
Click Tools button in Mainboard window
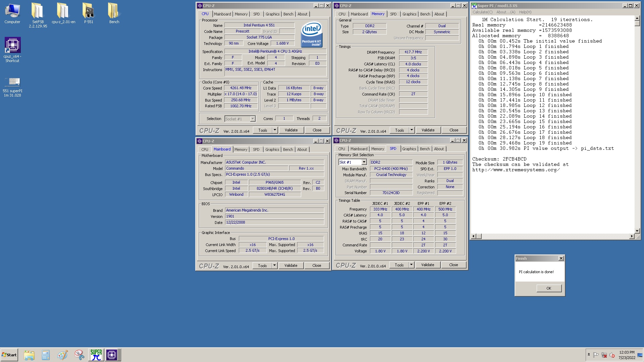point(262,265)
